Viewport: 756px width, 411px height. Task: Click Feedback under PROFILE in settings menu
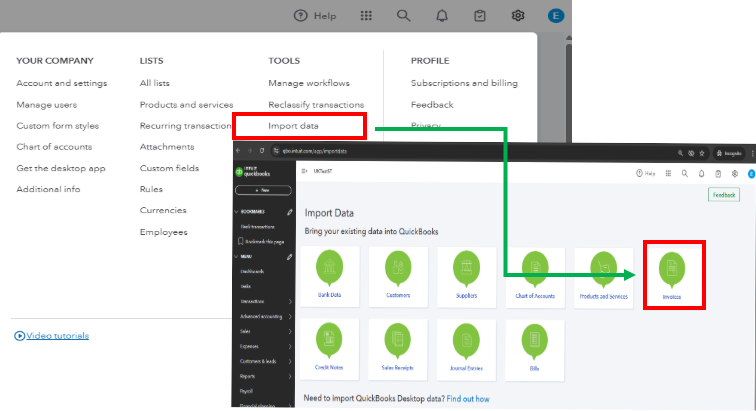coord(432,105)
